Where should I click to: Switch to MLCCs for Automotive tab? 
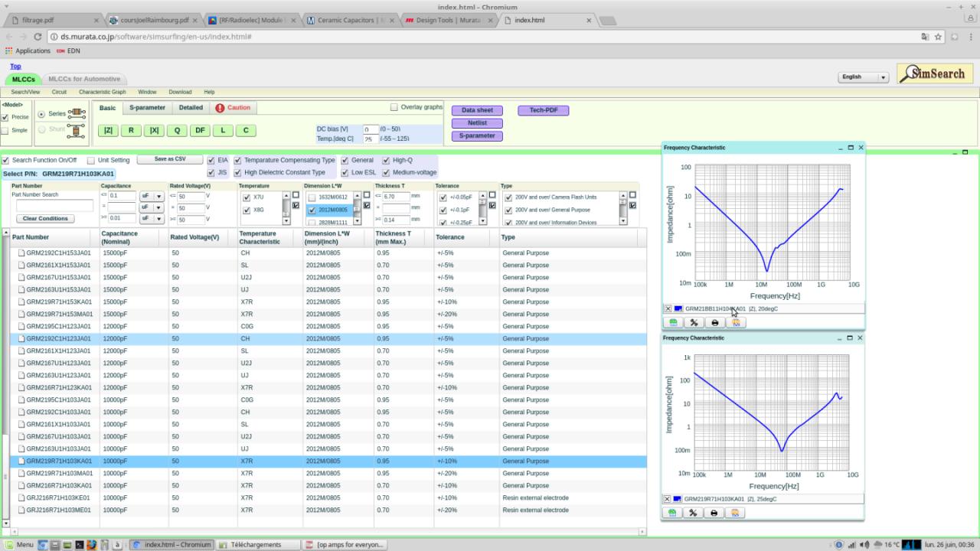84,79
